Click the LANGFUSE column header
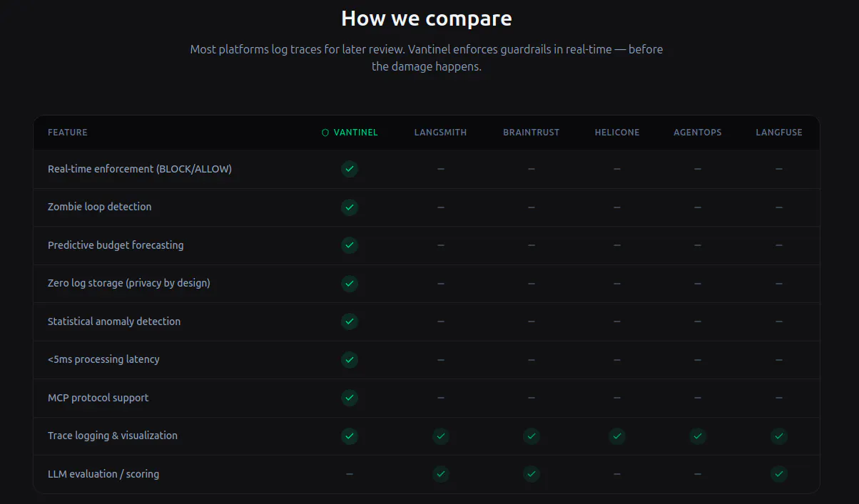The image size is (859, 504). [779, 133]
